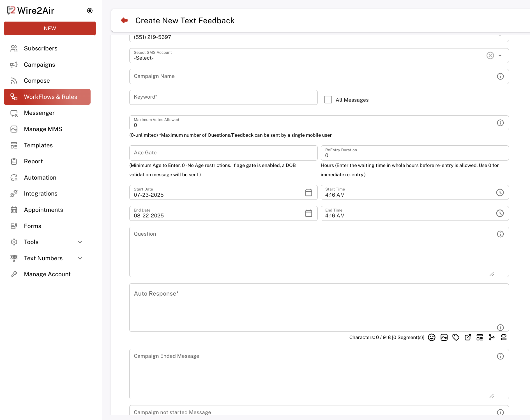530x420 pixels.
Task: Open Start Date calendar picker icon
Action: 308,192
